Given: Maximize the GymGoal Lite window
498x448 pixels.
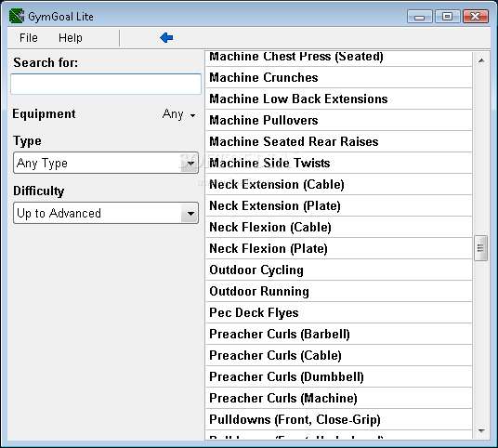Looking at the screenshot, I should (448, 16).
